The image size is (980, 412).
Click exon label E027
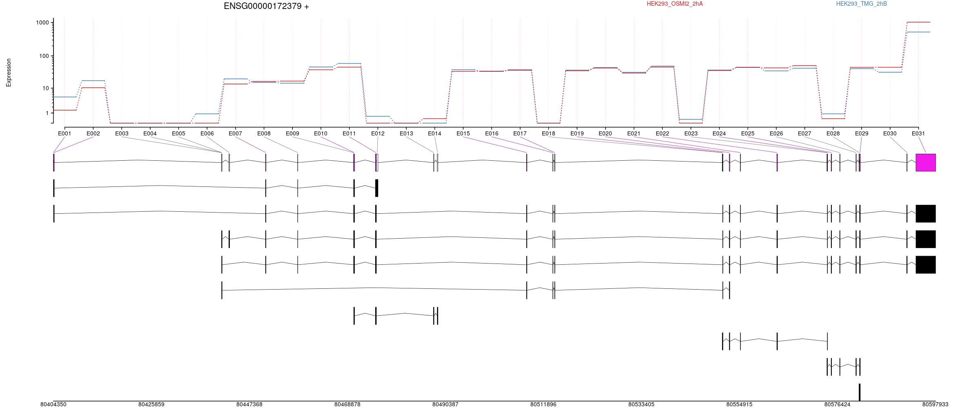click(804, 133)
